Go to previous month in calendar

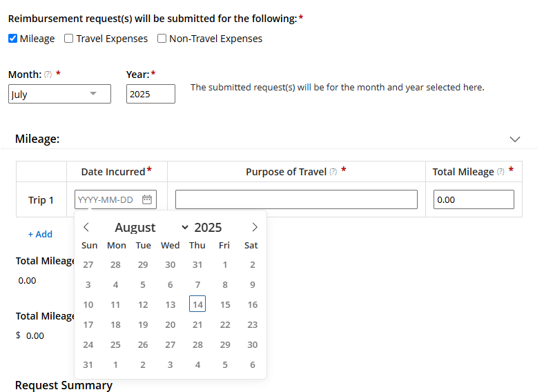(x=86, y=227)
